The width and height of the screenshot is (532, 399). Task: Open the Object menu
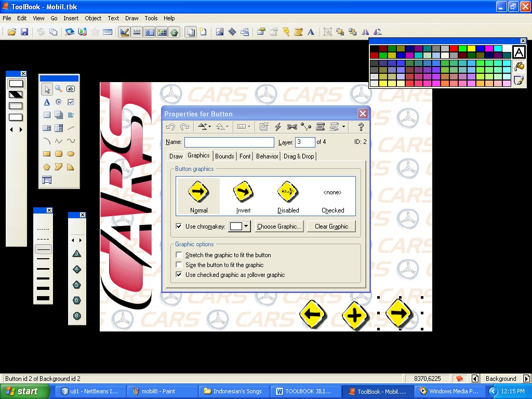tap(93, 18)
